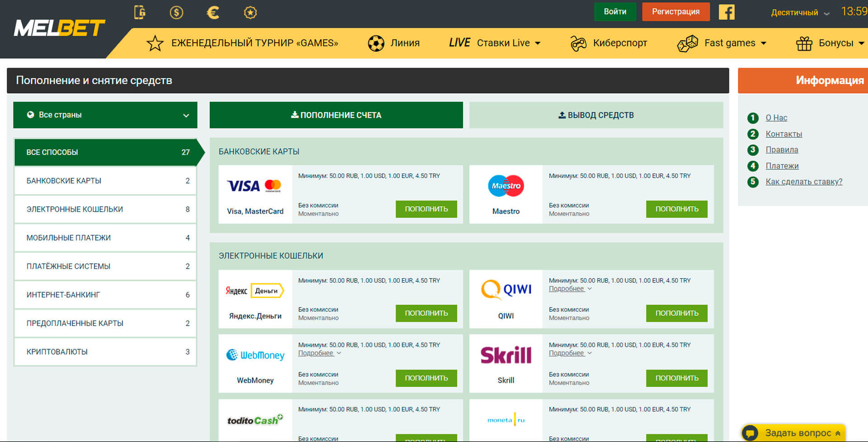Select ИНТЕРНЕТ-БАНКИНГ category
Viewport: 868px width, 442px height.
105,295
